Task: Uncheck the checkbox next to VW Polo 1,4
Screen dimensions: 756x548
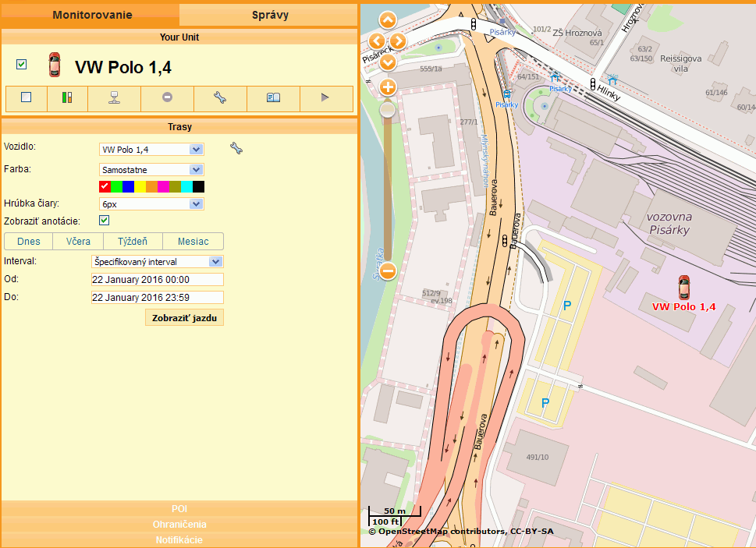Action: pyautogui.click(x=21, y=65)
